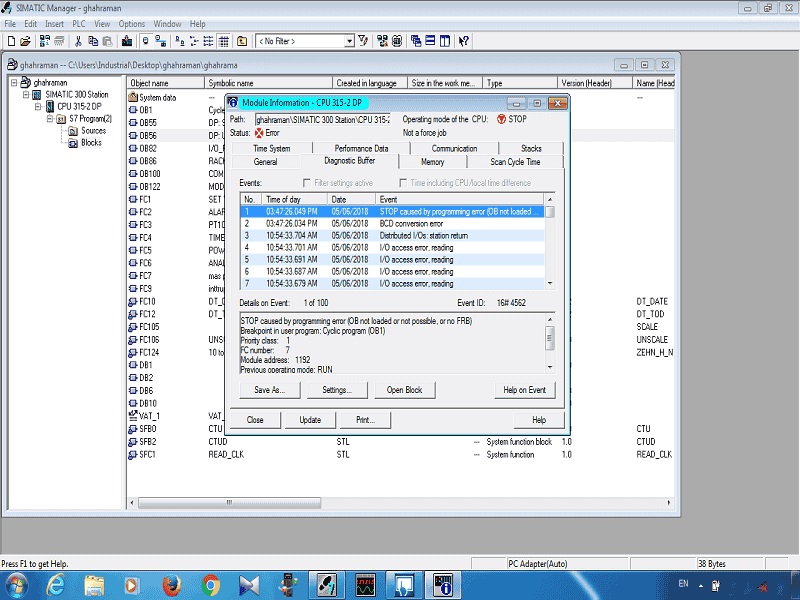Viewport: 800px width, 600px height.
Task: Click the Up One Level folder icon
Action: pyautogui.click(x=242, y=41)
